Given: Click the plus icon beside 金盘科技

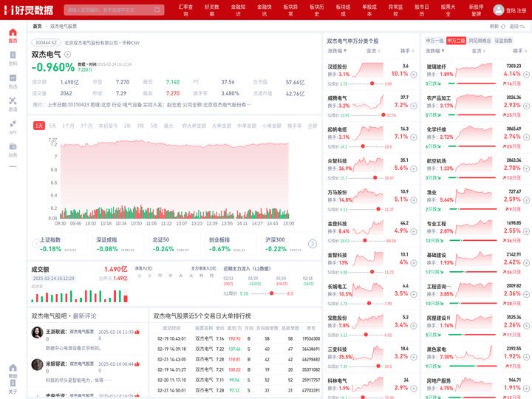Looking at the screenshot, I should click(414, 231).
